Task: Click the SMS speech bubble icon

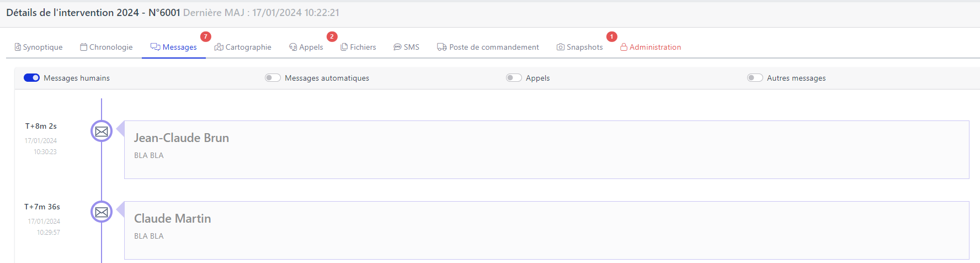Action: (x=397, y=47)
